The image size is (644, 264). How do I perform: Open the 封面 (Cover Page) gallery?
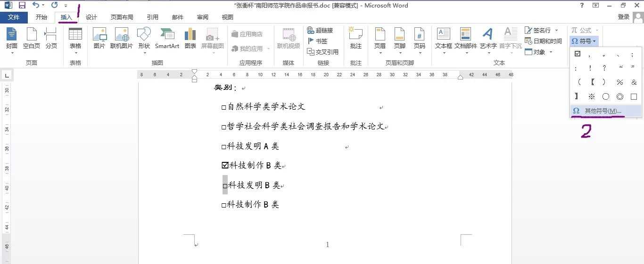[12, 40]
